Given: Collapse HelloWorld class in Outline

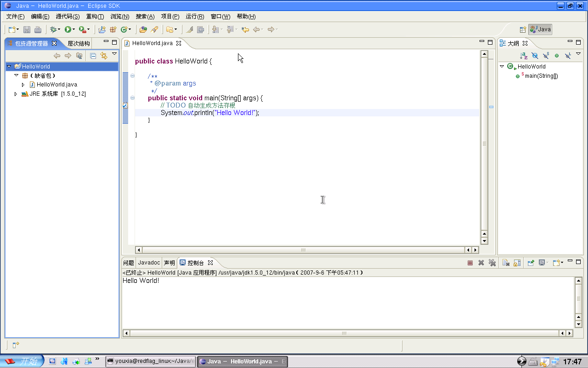Looking at the screenshot, I should 502,67.
